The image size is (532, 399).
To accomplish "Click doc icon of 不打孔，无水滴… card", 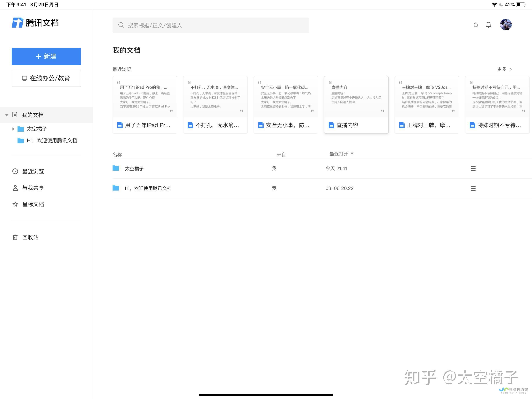I will pos(190,125).
